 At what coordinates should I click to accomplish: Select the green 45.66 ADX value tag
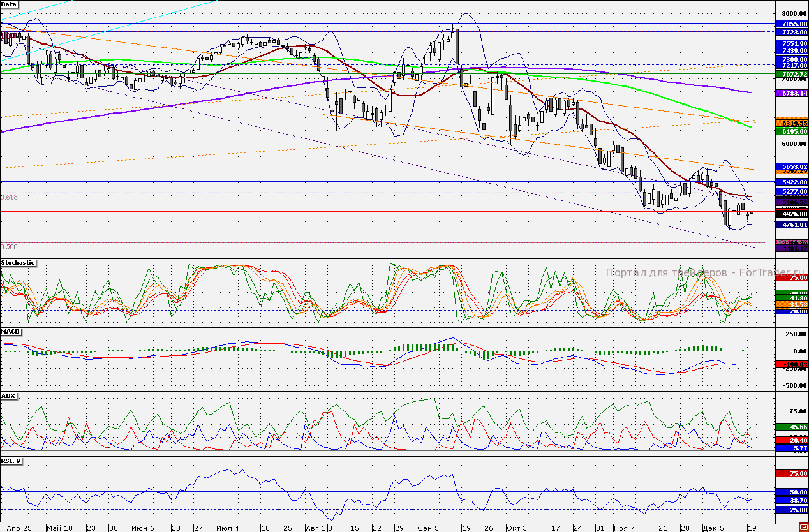coord(790,427)
